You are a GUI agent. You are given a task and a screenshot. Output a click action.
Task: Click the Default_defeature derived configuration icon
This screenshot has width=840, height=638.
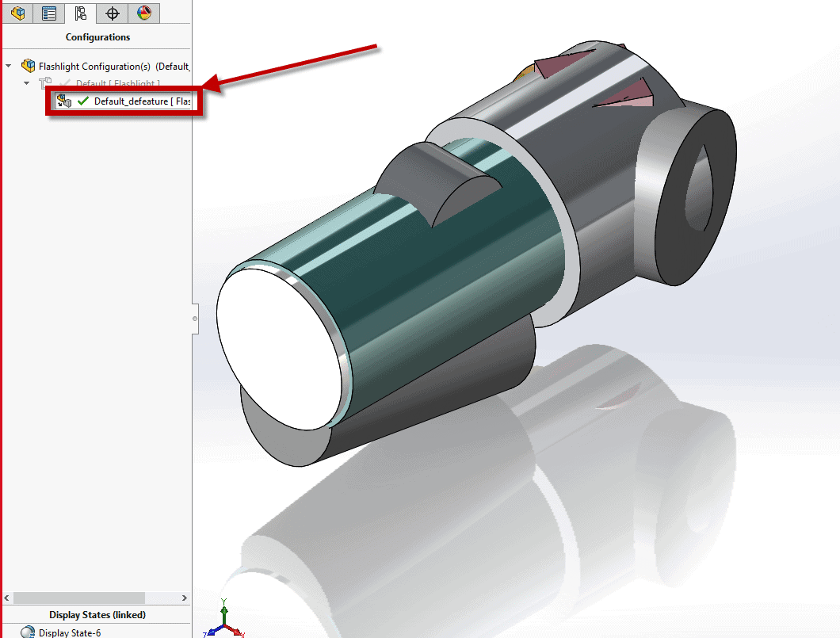point(63,101)
